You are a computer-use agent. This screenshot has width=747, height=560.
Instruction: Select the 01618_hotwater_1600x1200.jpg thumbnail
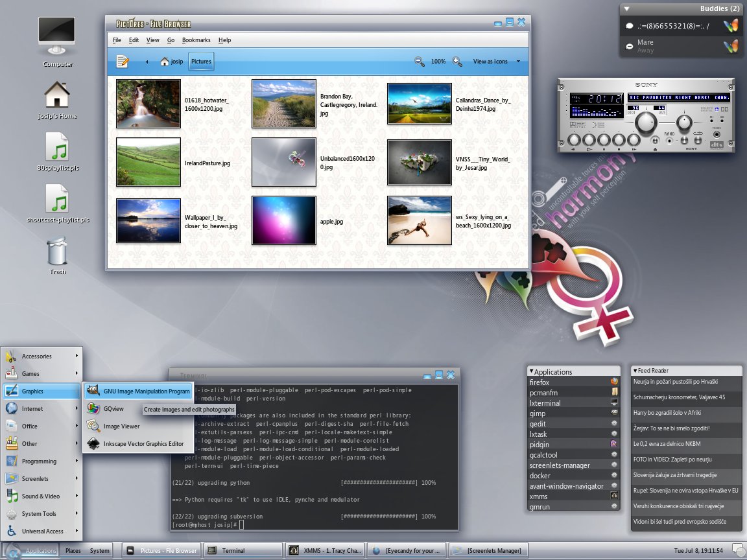click(148, 103)
